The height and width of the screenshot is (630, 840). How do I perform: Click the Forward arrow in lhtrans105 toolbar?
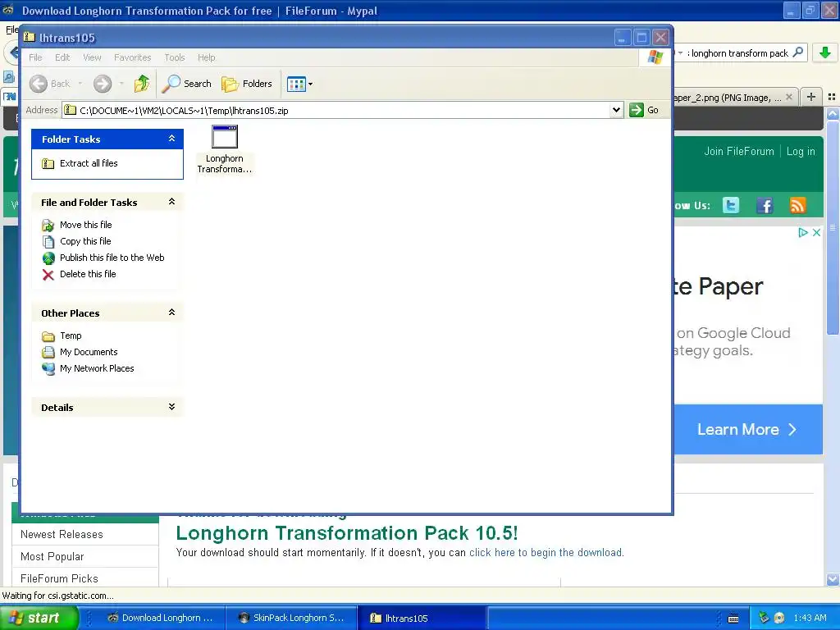[103, 84]
